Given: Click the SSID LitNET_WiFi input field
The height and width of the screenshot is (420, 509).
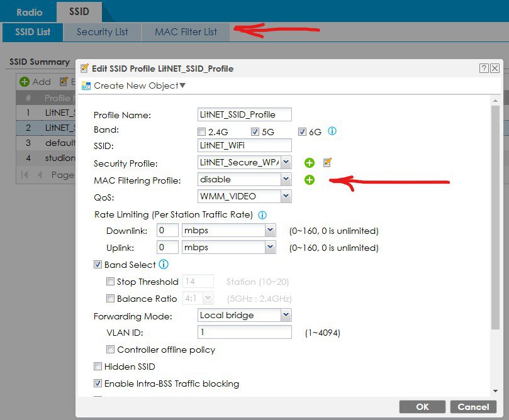Looking at the screenshot, I should 245,145.
